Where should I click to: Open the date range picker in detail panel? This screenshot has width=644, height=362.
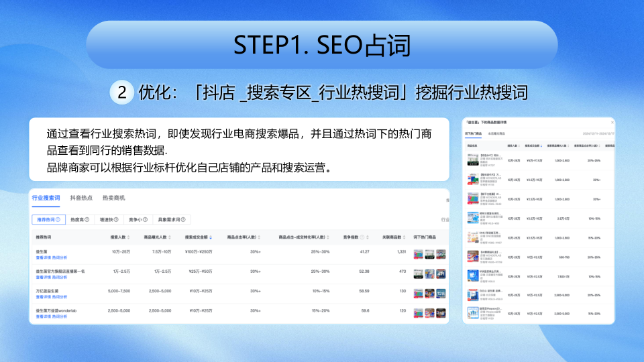coord(598,134)
